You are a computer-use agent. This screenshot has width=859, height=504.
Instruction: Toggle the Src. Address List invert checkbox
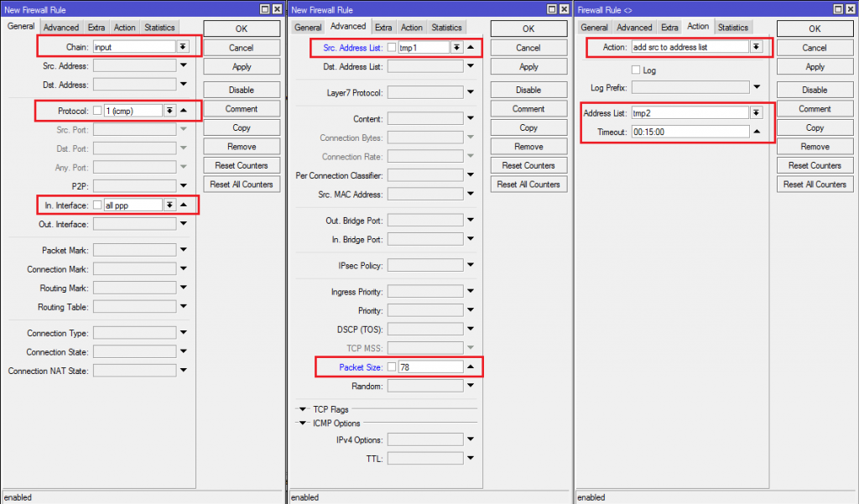392,48
